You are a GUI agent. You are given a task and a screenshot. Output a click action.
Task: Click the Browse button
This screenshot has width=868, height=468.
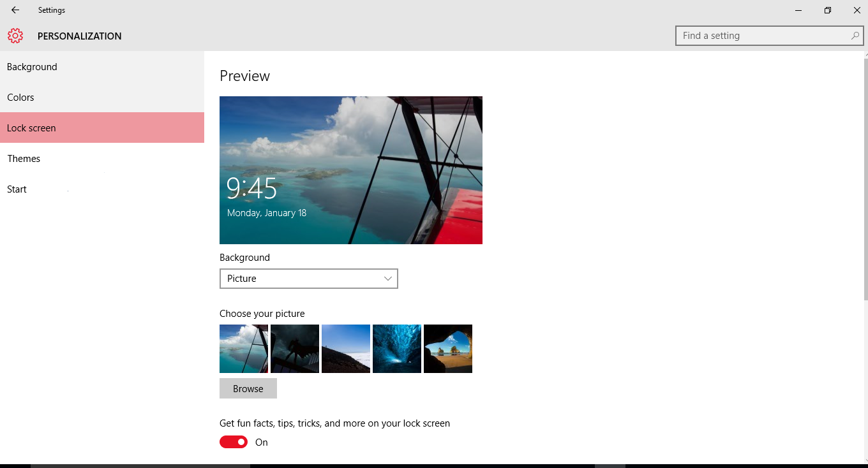click(248, 389)
